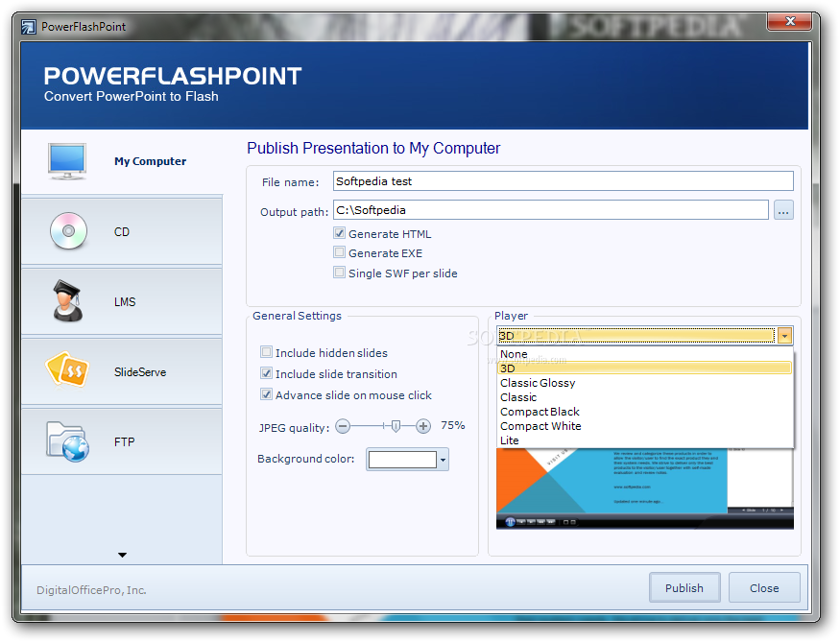Select the My Computer monitor icon
The height and width of the screenshot is (642, 840).
pyautogui.click(x=67, y=161)
